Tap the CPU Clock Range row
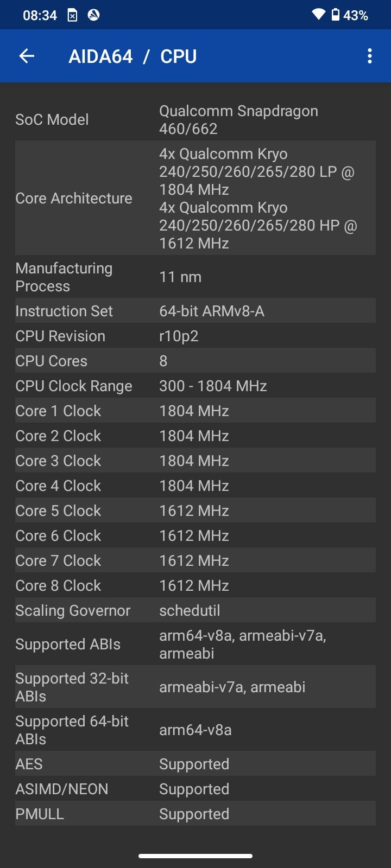The image size is (391, 868). pos(195,386)
